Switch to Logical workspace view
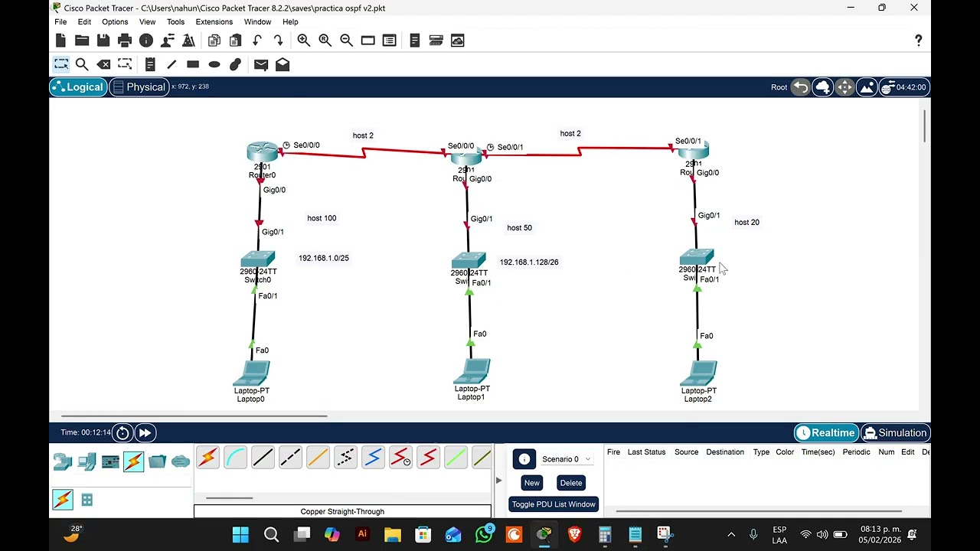Image resolution: width=980 pixels, height=551 pixels. (77, 87)
